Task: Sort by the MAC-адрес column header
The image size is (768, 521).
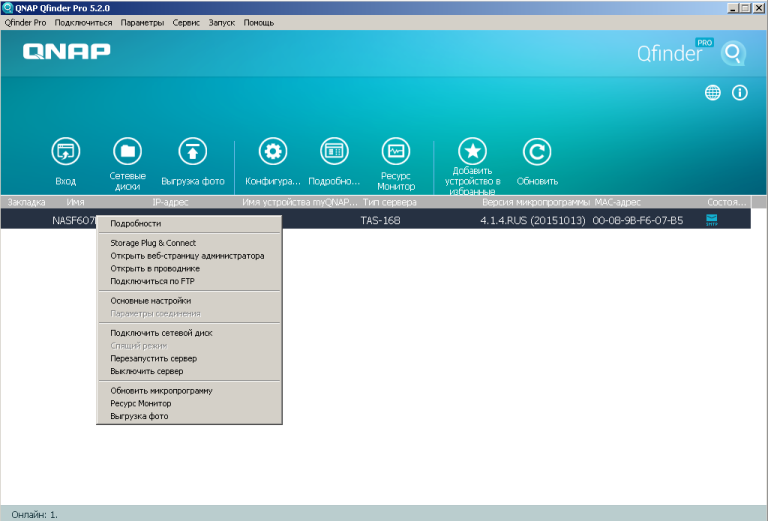Action: (x=617, y=202)
